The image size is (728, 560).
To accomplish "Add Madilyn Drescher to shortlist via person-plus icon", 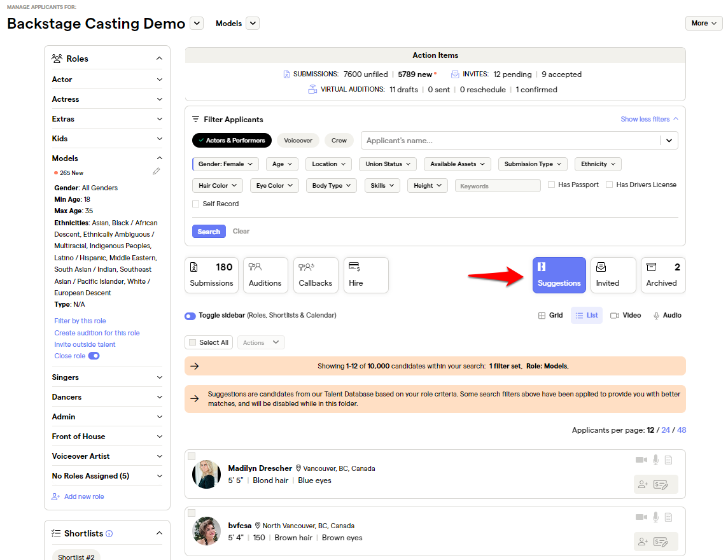I will 643,484.
